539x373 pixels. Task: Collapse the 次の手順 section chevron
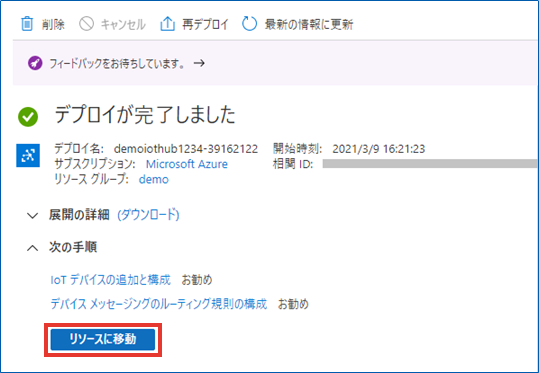(x=33, y=248)
